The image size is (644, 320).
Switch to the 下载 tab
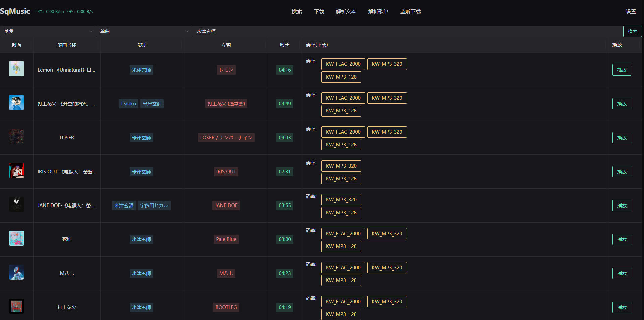click(x=319, y=12)
